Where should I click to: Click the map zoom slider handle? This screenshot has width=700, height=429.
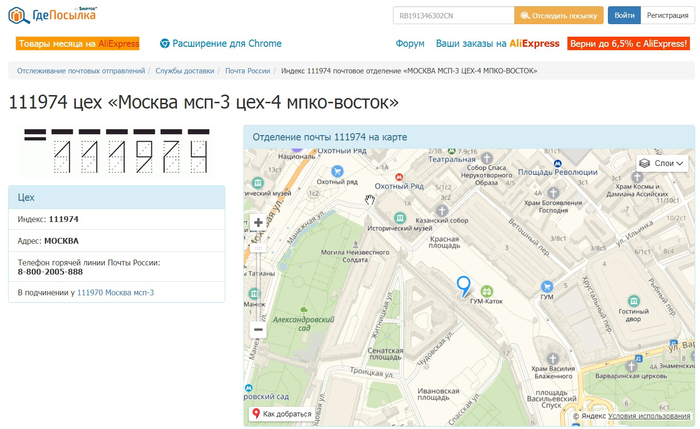258,247
